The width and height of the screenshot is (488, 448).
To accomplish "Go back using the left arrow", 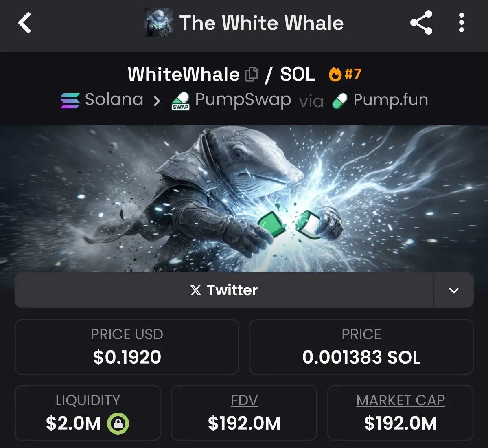I will pyautogui.click(x=24, y=23).
